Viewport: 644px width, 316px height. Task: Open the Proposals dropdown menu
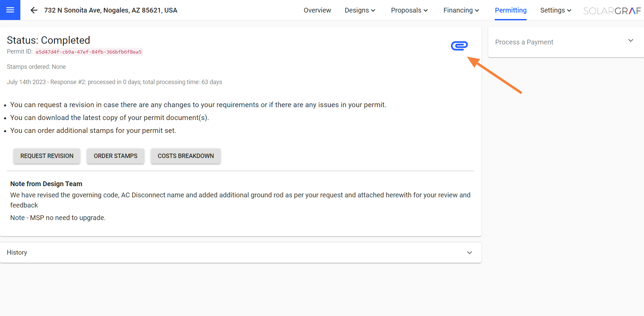(x=409, y=10)
